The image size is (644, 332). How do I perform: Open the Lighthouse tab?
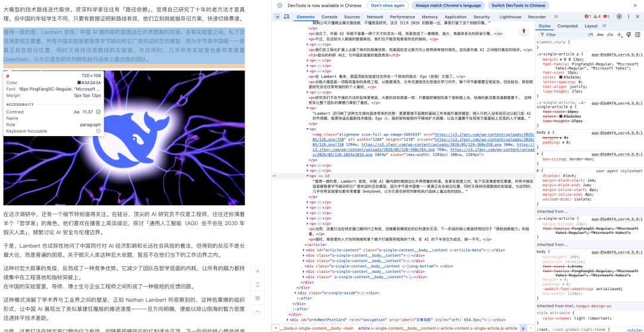tap(510, 17)
